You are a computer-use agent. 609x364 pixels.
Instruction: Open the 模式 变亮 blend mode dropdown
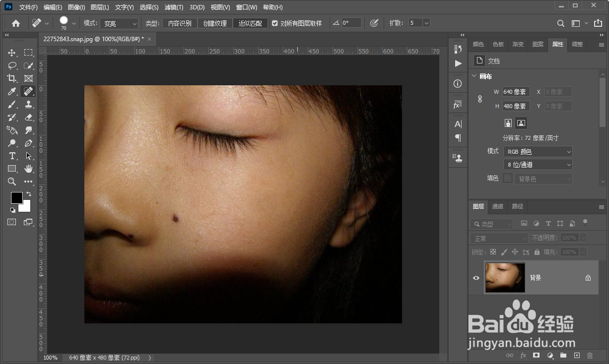(x=119, y=23)
